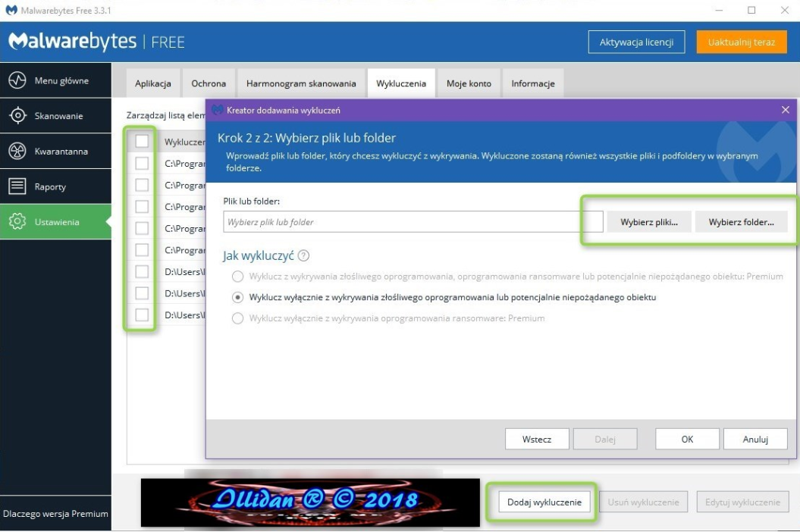Open Dlaczego wersja Premium link
The width and height of the screenshot is (800, 532).
click(55, 514)
